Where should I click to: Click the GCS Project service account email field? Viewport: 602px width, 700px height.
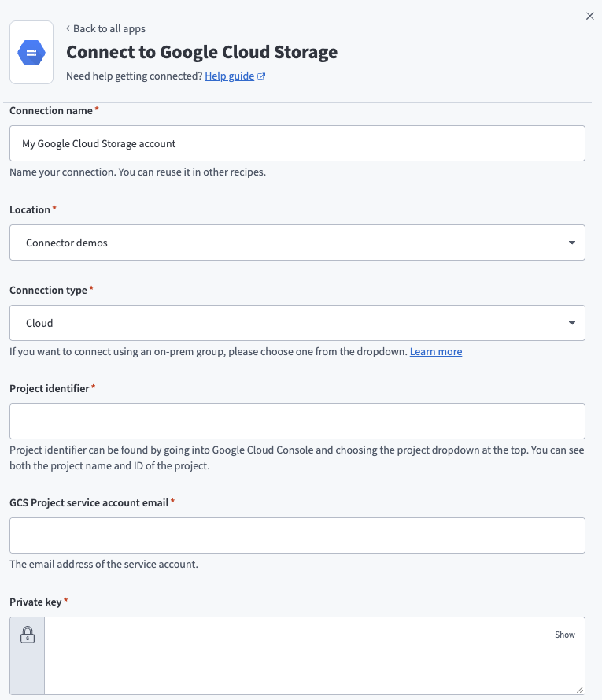pos(297,535)
